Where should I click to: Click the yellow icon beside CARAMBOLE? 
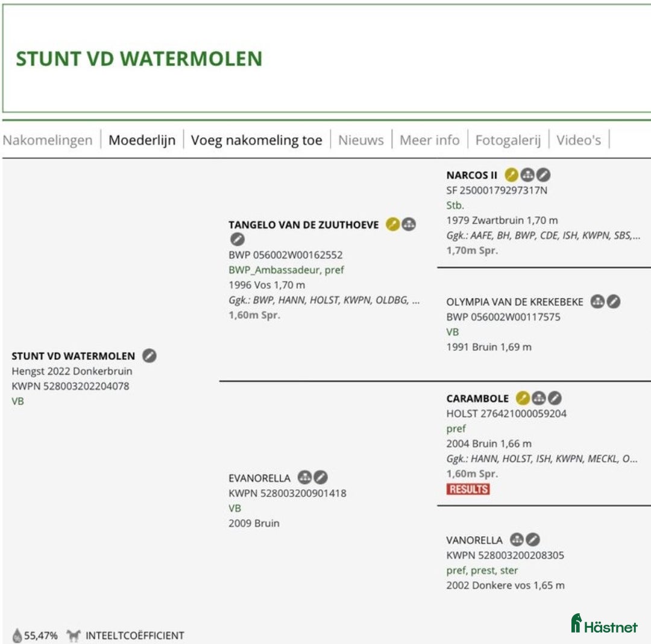523,398
